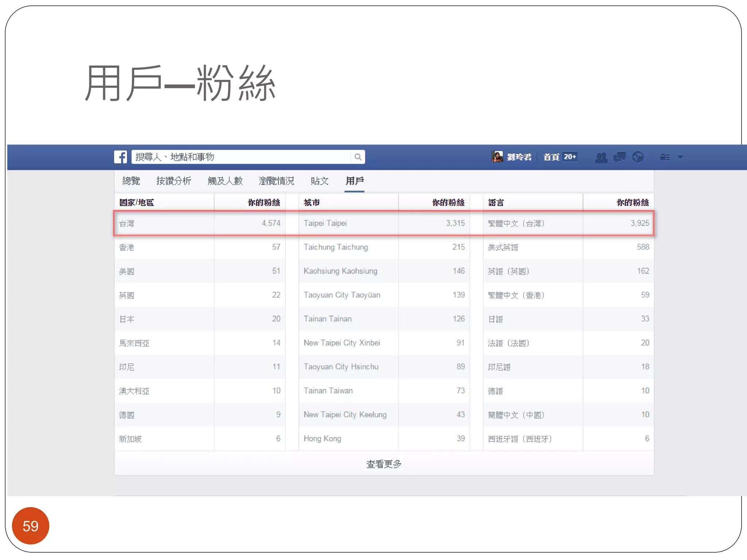Click slide number 59 badge
This screenshot has height=560, width=747.
(x=31, y=525)
